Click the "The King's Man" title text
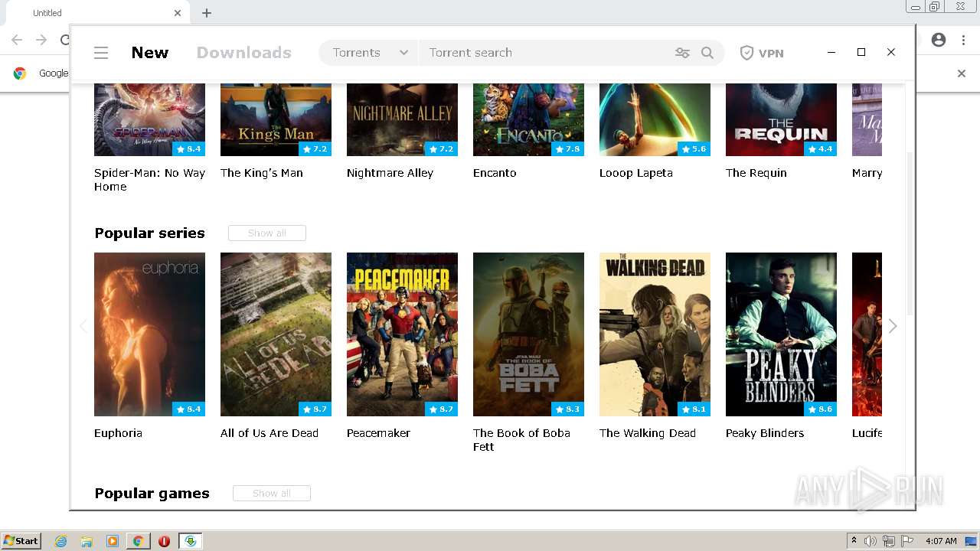 coord(262,173)
